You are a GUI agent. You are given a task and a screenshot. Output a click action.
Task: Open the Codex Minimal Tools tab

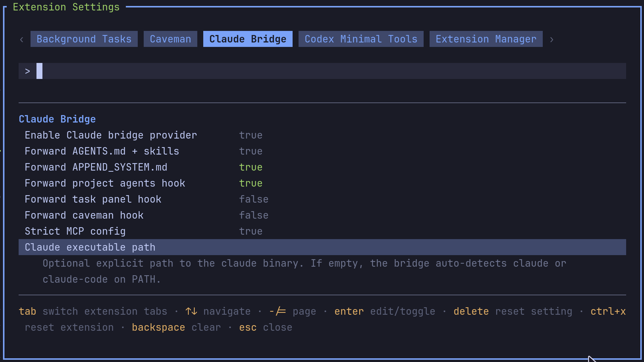coord(361,39)
